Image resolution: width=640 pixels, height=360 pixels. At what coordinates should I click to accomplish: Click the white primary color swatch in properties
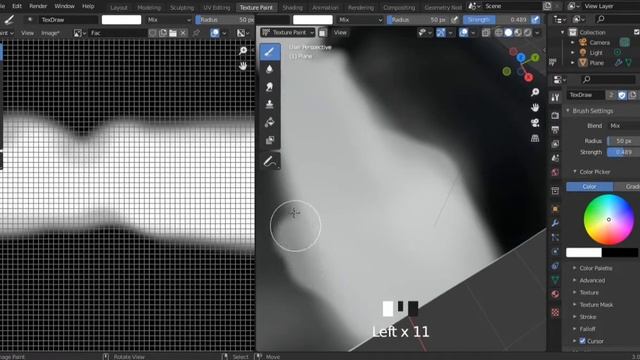click(x=584, y=253)
